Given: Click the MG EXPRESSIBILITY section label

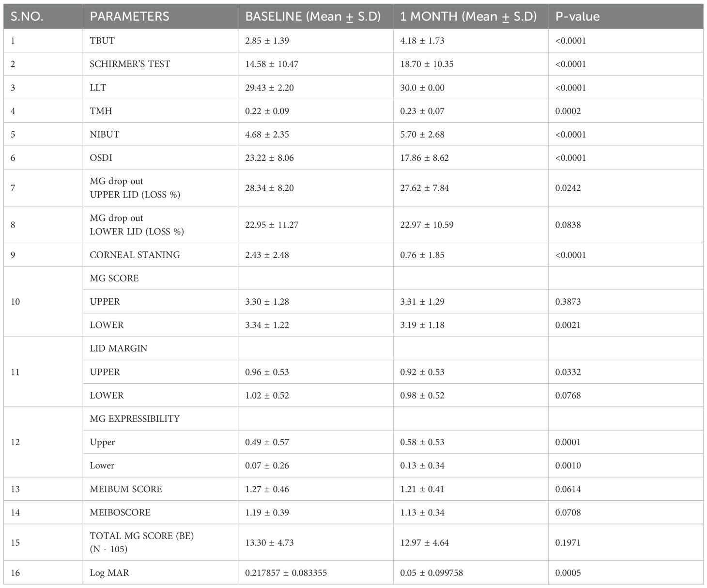Looking at the screenshot, I should pyautogui.click(x=135, y=419).
